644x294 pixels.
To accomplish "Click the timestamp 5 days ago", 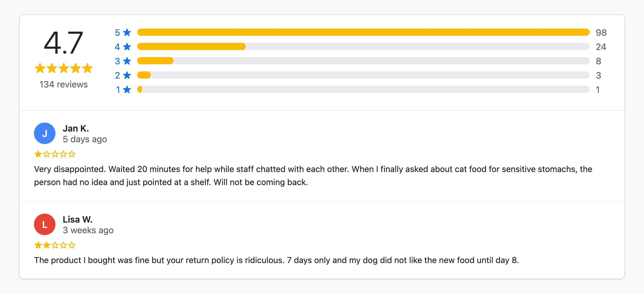I will click(85, 139).
